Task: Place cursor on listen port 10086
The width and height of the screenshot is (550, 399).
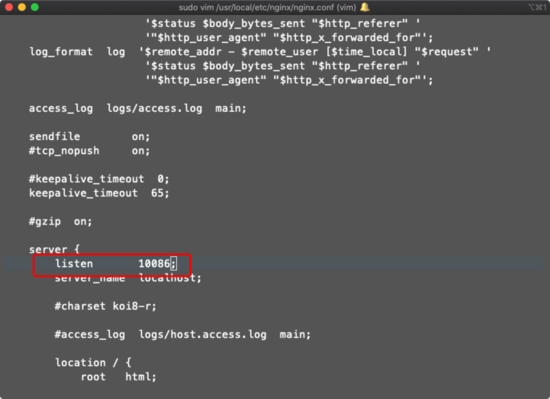Action: point(154,263)
